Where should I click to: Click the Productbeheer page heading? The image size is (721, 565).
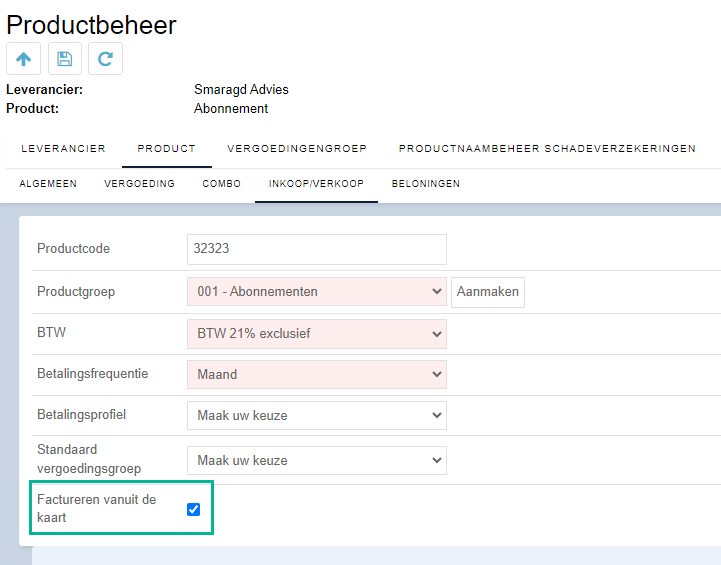[x=92, y=25]
